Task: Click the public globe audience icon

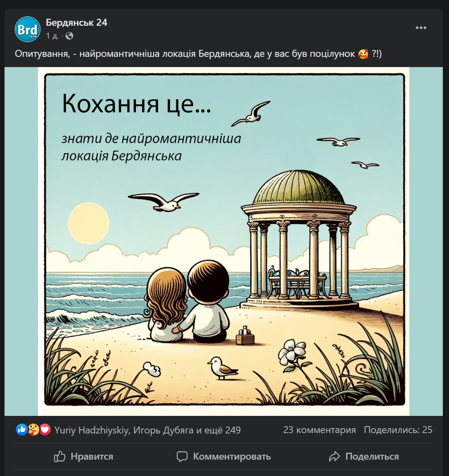Action: click(69, 36)
